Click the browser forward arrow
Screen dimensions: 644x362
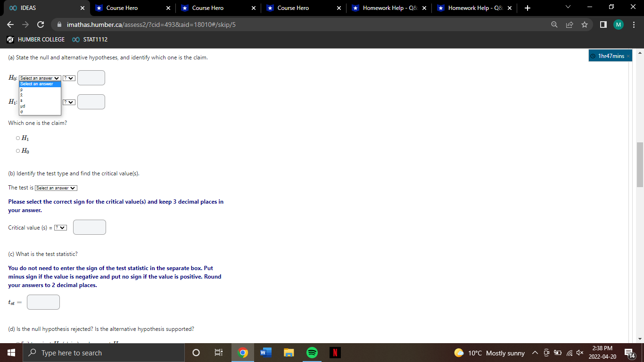pyautogui.click(x=25, y=25)
